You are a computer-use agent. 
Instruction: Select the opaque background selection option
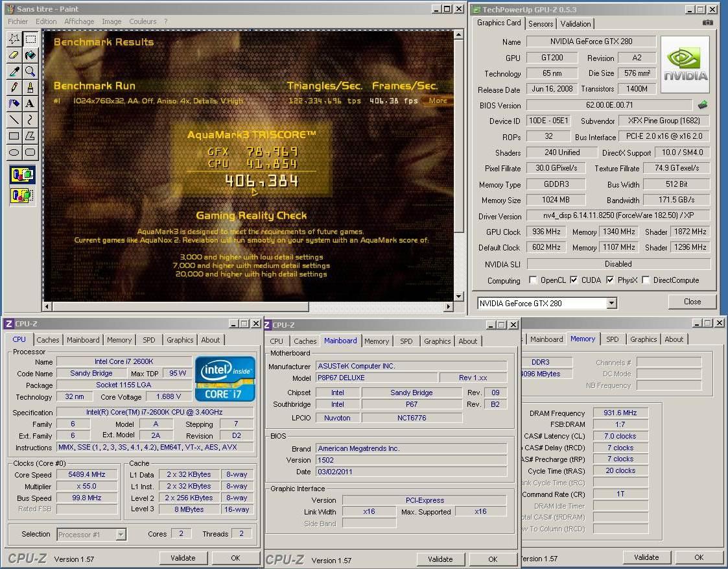tap(22, 175)
